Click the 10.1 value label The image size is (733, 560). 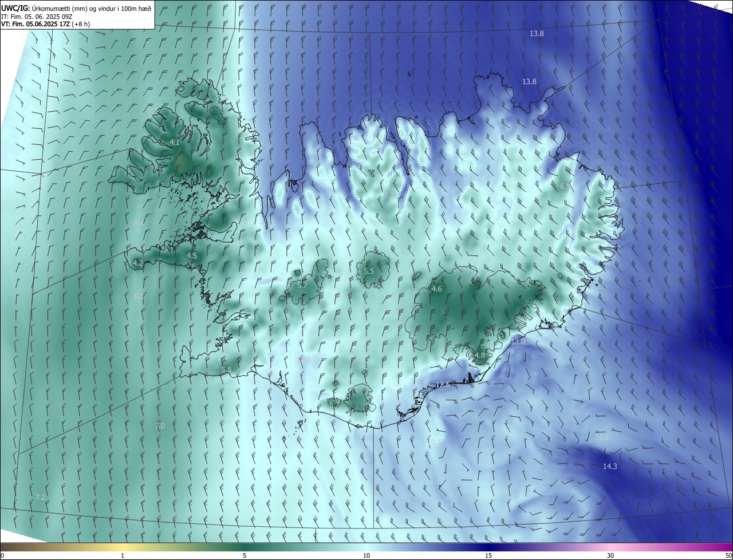[x=434, y=442]
